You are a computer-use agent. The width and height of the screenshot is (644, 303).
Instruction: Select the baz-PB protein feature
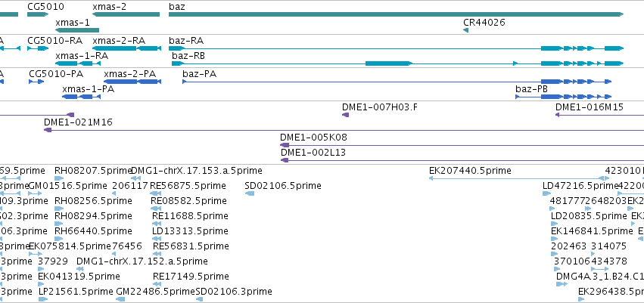tap(564, 97)
